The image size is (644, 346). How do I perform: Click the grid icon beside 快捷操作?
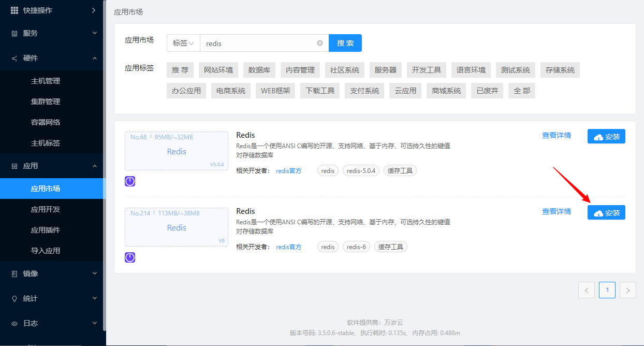(x=14, y=10)
